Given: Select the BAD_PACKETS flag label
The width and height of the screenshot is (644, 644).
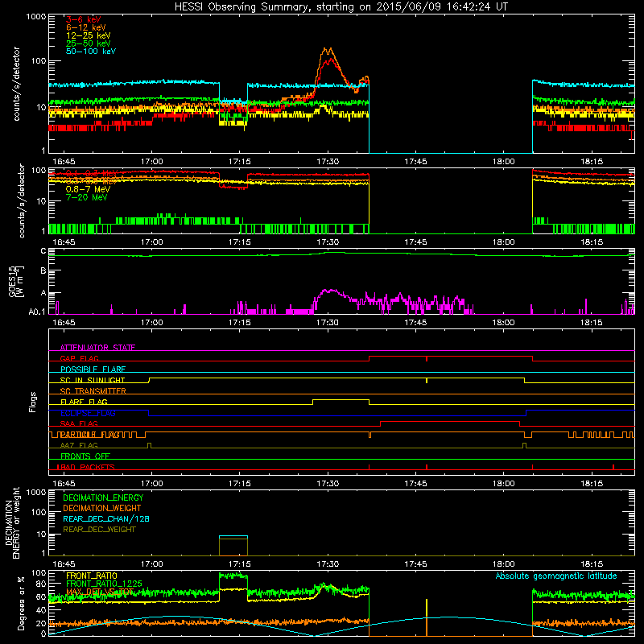Looking at the screenshot, I should click(x=87, y=467).
